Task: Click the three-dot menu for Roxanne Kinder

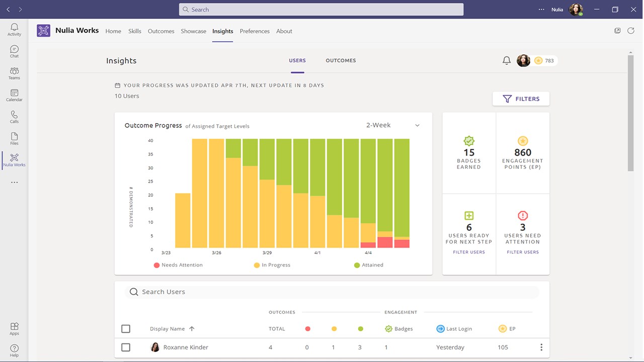Action: click(541, 347)
